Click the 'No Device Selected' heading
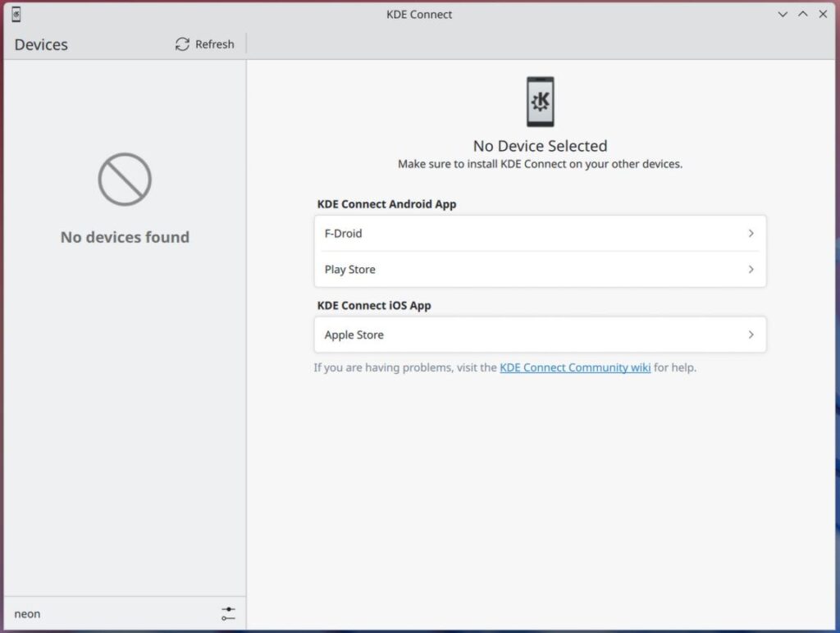Image resolution: width=840 pixels, height=633 pixels. pyautogui.click(x=540, y=146)
